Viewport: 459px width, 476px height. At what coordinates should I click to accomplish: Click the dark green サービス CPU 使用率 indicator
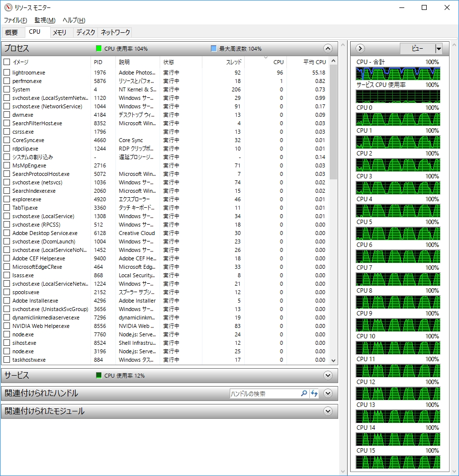tap(98, 375)
